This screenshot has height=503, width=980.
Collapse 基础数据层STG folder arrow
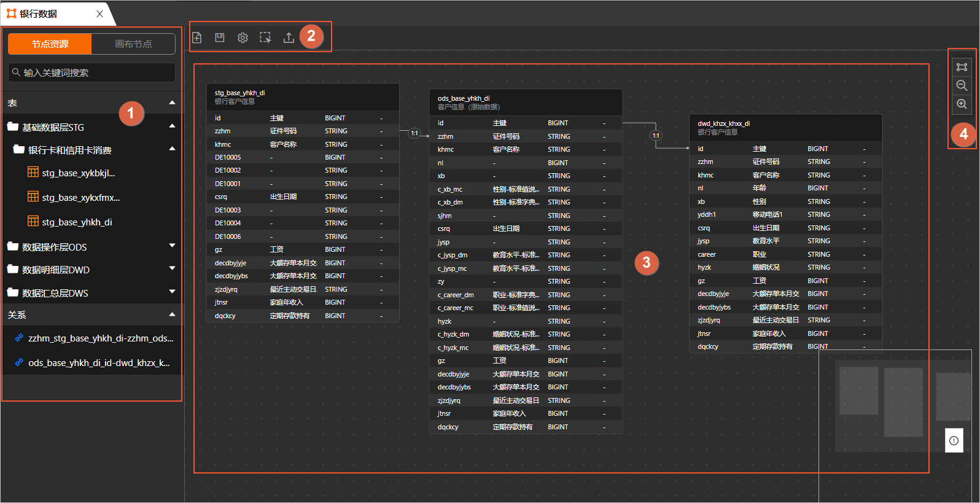(172, 126)
